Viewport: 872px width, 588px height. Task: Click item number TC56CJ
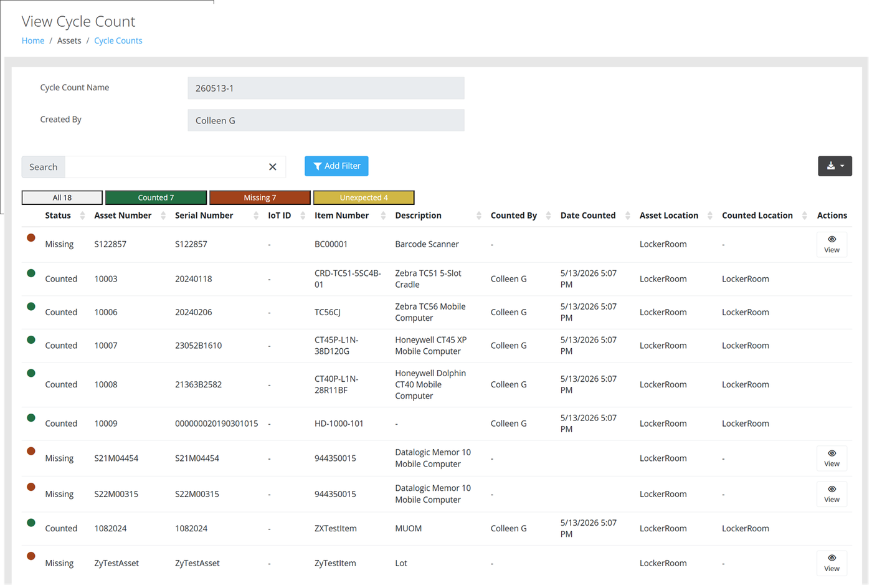[327, 312]
